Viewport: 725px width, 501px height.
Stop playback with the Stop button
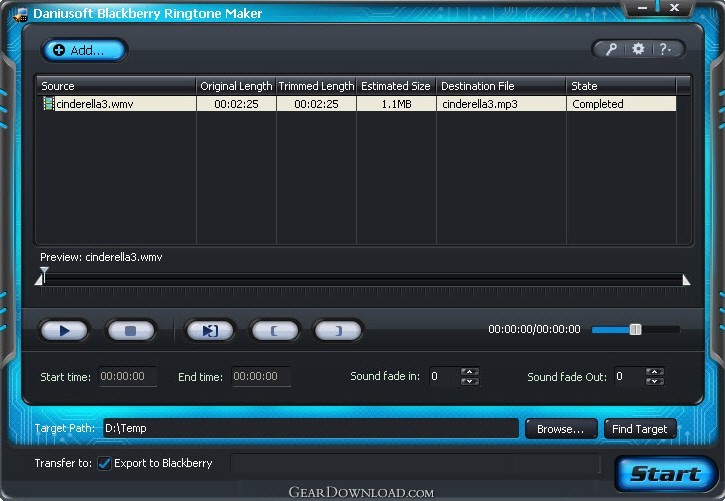[131, 330]
